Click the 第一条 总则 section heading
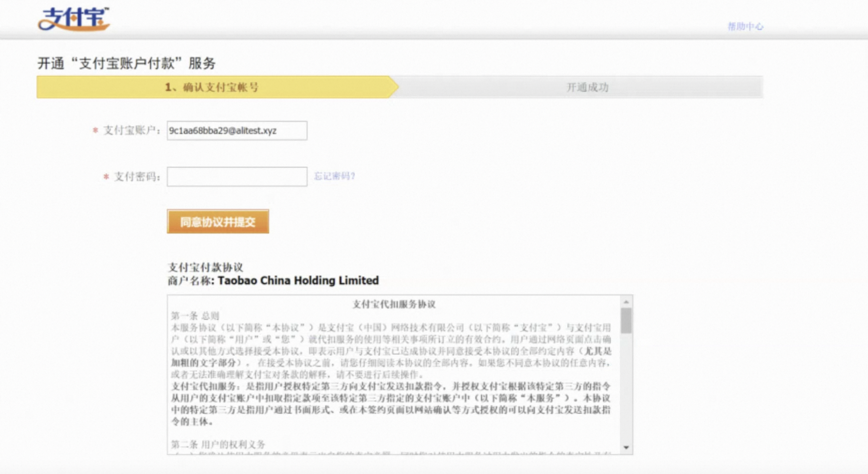The image size is (868, 474). pos(195,316)
